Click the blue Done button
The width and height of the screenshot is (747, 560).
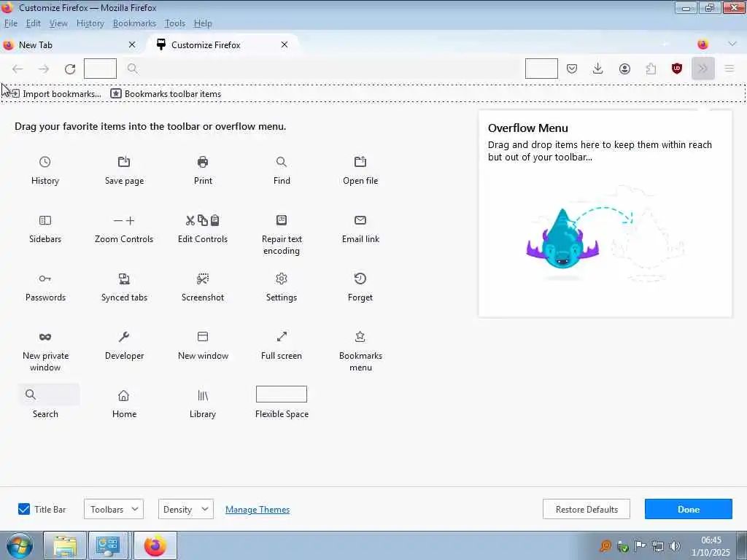tap(689, 509)
